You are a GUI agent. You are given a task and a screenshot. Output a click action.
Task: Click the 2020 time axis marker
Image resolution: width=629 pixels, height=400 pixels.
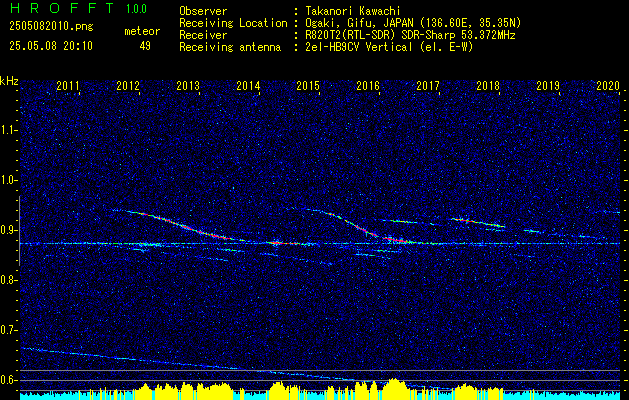coord(608,85)
